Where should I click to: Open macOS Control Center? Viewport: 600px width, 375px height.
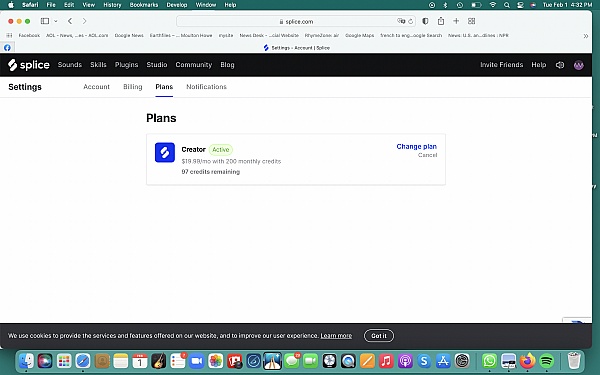[x=520, y=5]
